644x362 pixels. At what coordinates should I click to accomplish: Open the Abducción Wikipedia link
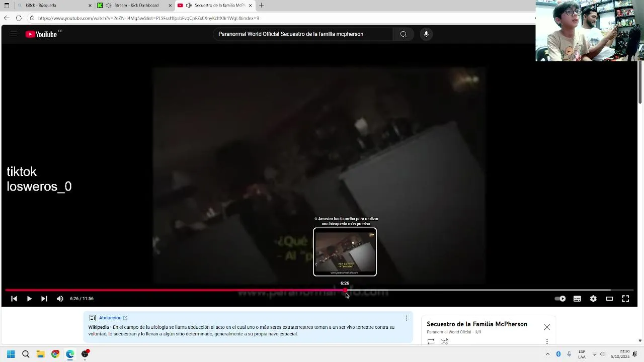point(113,318)
